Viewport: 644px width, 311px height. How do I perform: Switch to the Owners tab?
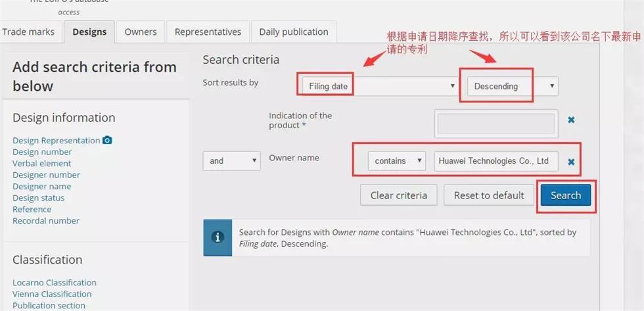point(141,32)
